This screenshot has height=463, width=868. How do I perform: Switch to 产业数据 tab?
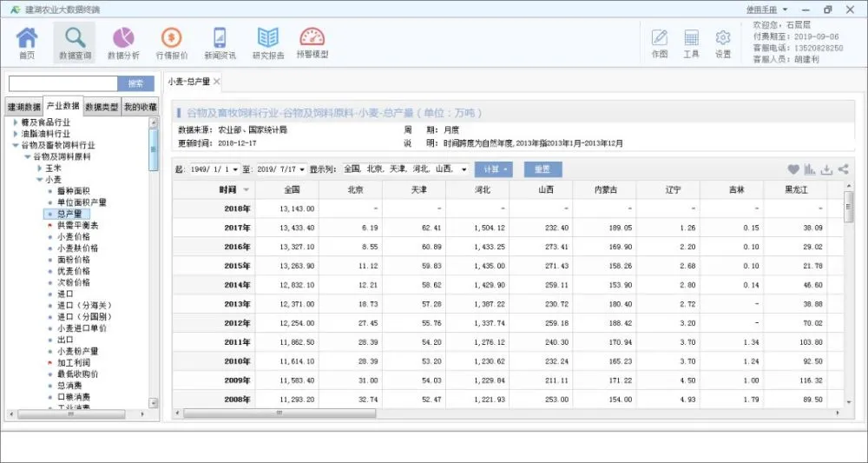(x=63, y=106)
